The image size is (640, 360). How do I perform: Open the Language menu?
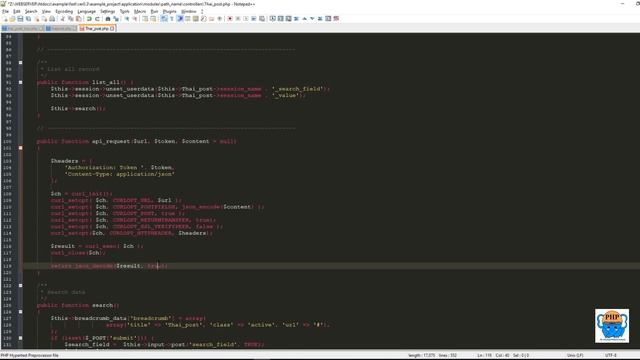click(87, 11)
